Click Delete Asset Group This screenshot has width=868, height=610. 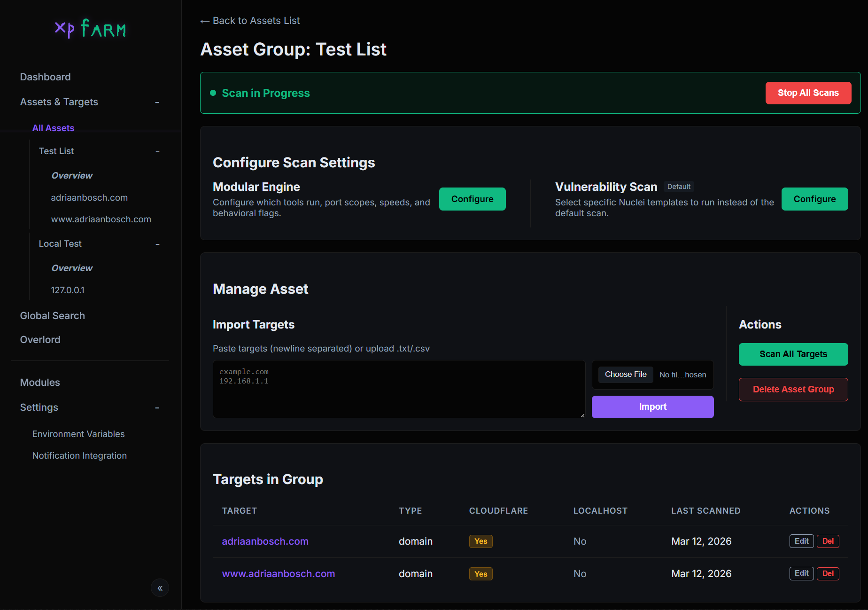793,390
